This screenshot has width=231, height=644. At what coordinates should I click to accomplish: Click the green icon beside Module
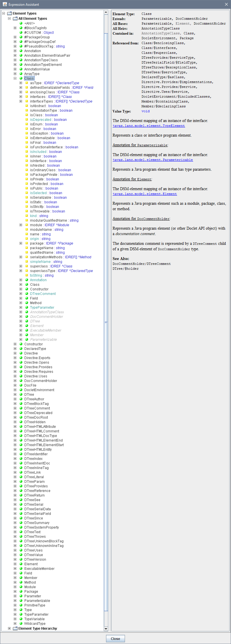21,587
